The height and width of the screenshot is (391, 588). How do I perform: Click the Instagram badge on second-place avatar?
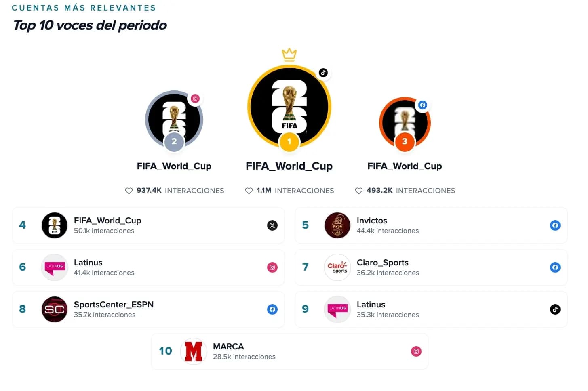(195, 99)
